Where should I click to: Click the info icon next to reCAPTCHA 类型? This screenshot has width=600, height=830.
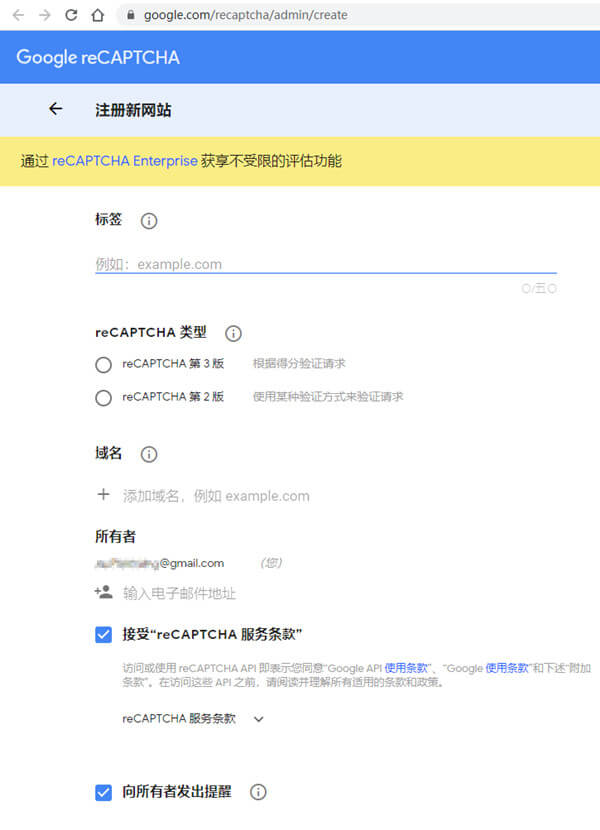234,333
